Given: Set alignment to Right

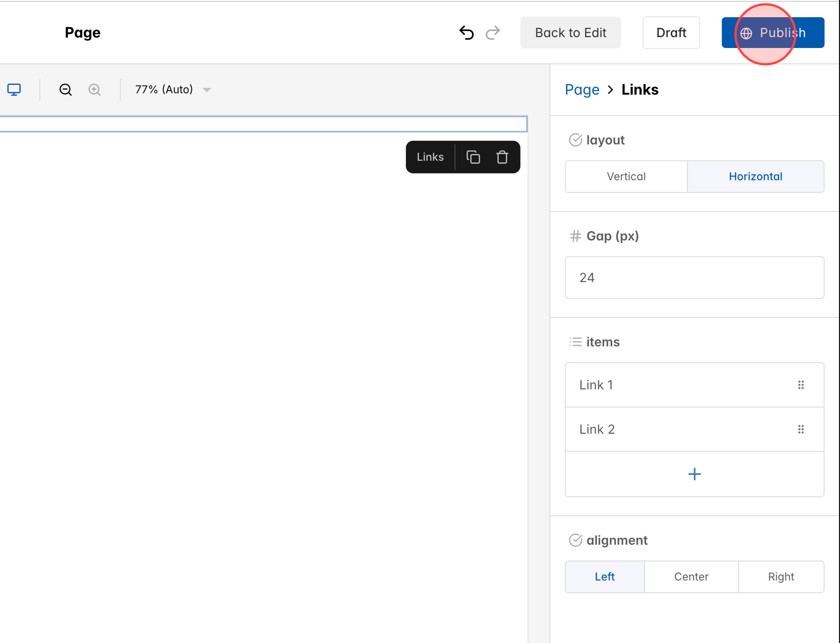Looking at the screenshot, I should click(781, 576).
